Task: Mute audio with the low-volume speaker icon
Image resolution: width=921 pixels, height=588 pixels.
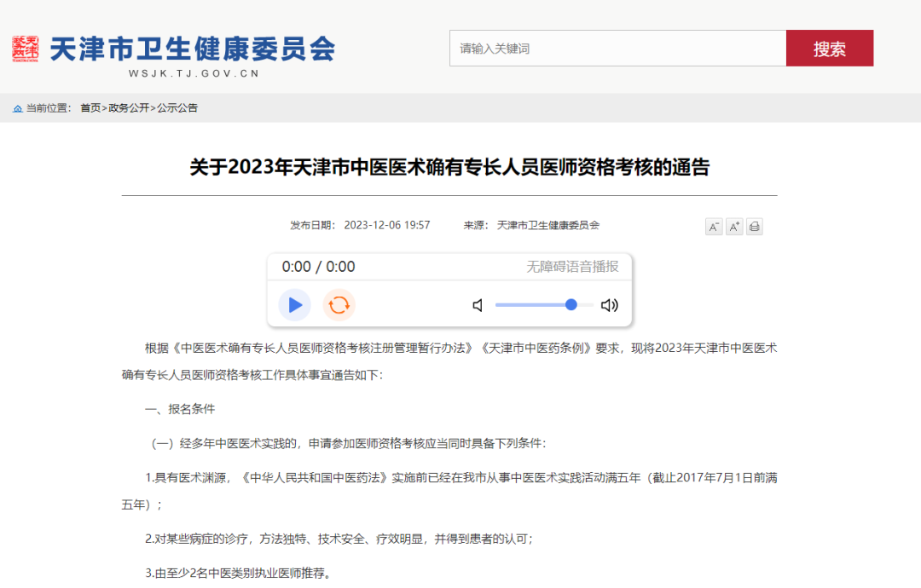Action: click(478, 305)
